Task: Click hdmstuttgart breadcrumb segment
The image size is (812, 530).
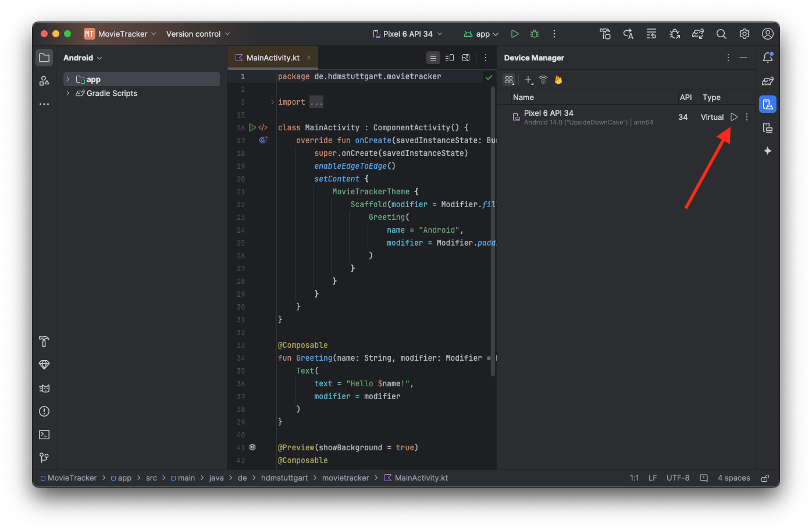Action: point(284,478)
